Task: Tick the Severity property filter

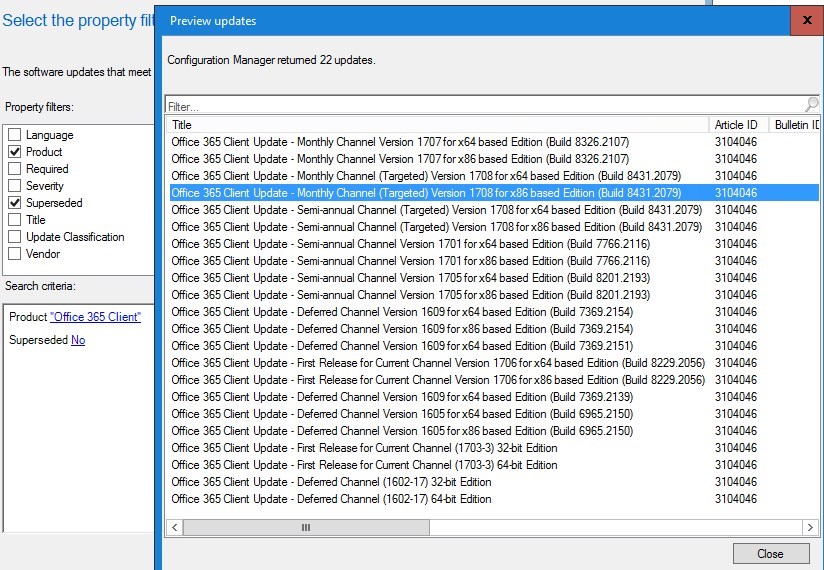Action: [15, 186]
